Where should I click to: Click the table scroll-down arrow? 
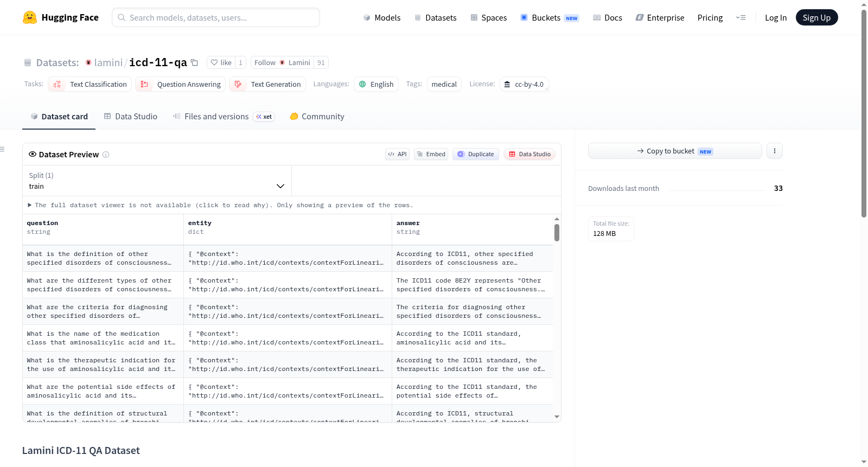[557, 417]
